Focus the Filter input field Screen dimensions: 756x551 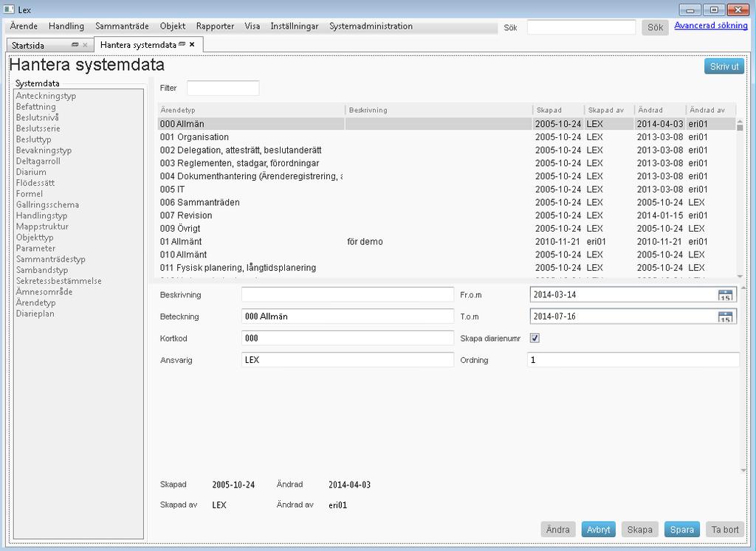coord(223,88)
